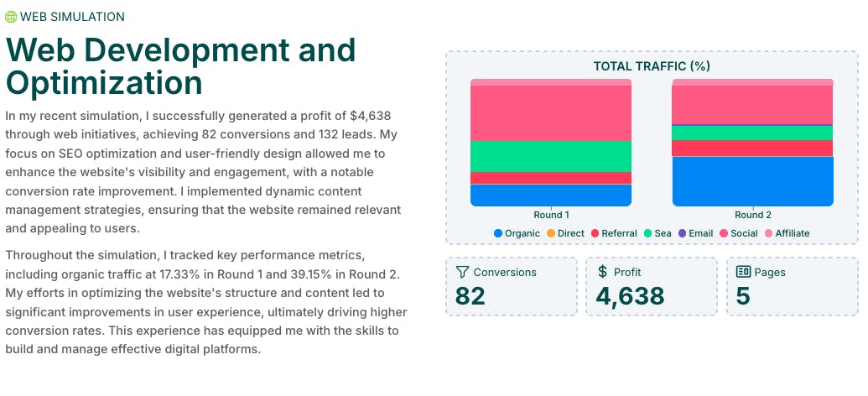Click the dollar sign Profit icon
The height and width of the screenshot is (396, 868).
[x=602, y=272]
